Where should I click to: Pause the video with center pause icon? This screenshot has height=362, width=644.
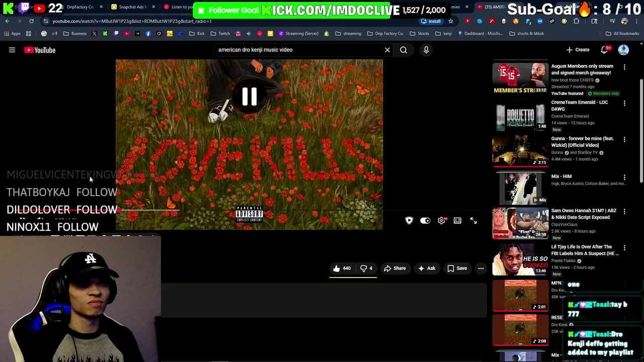(250, 97)
